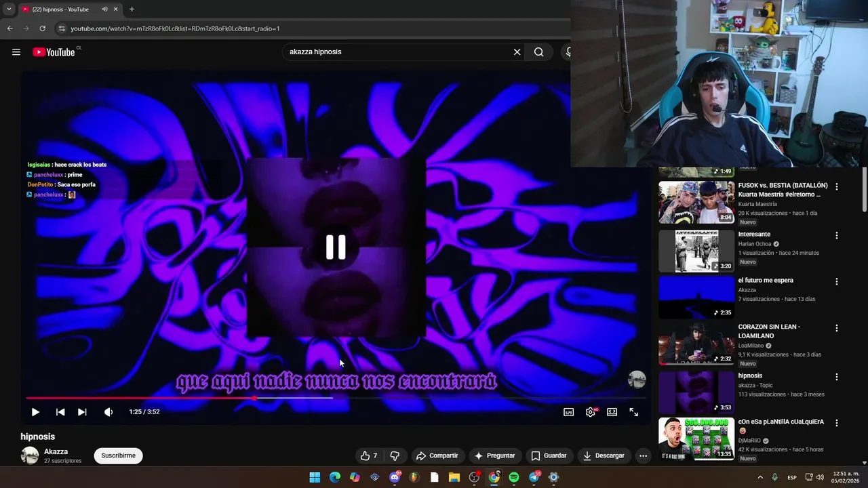Enter fullscreen mode
This screenshot has width=868, height=488.
(x=633, y=412)
